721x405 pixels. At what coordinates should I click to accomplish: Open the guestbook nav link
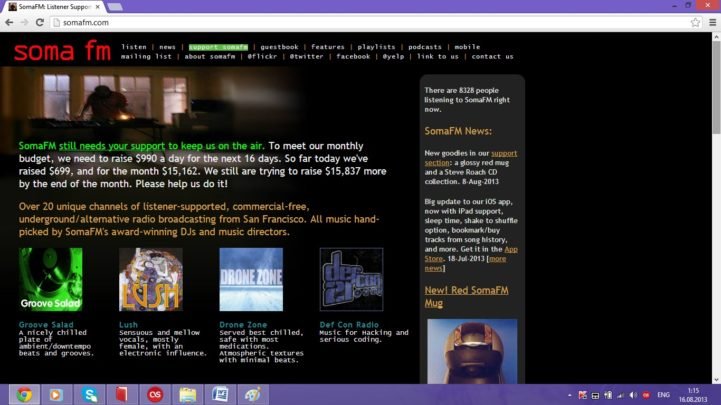[279, 47]
